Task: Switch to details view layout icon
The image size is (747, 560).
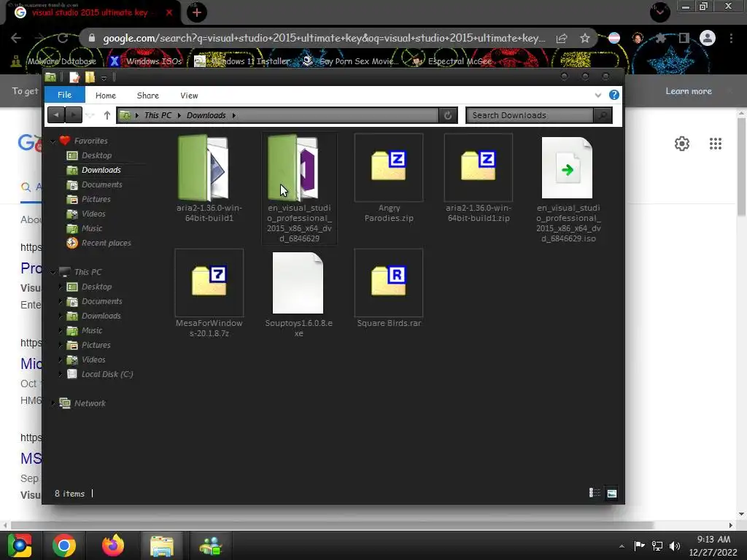Action: click(x=595, y=493)
